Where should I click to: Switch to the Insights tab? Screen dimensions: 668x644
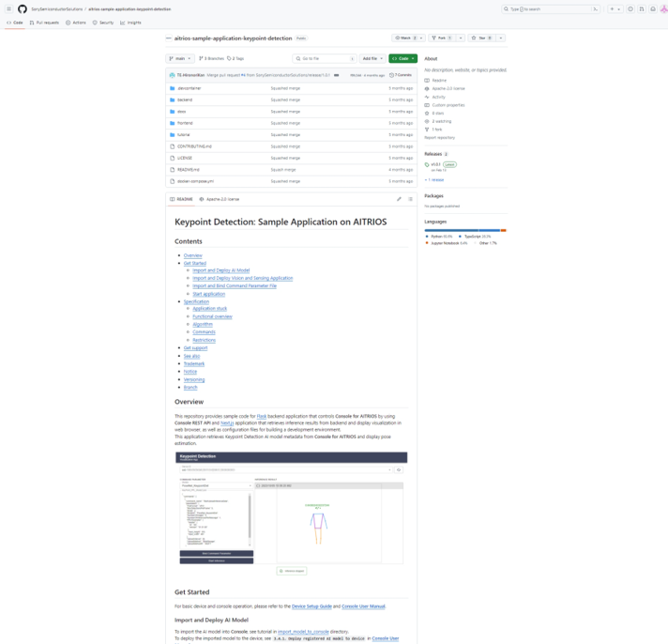130,23
